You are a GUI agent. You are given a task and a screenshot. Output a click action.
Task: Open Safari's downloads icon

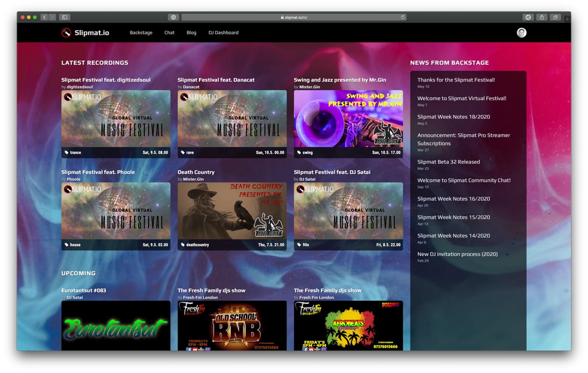(x=528, y=17)
